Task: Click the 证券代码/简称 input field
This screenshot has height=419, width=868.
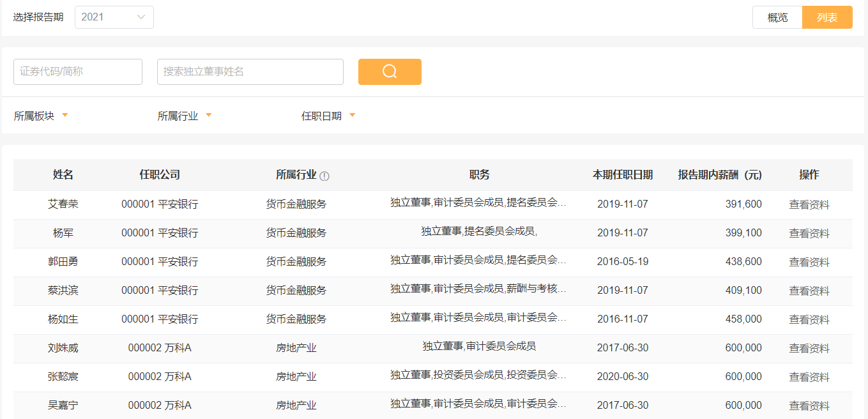Action: pyautogui.click(x=78, y=72)
